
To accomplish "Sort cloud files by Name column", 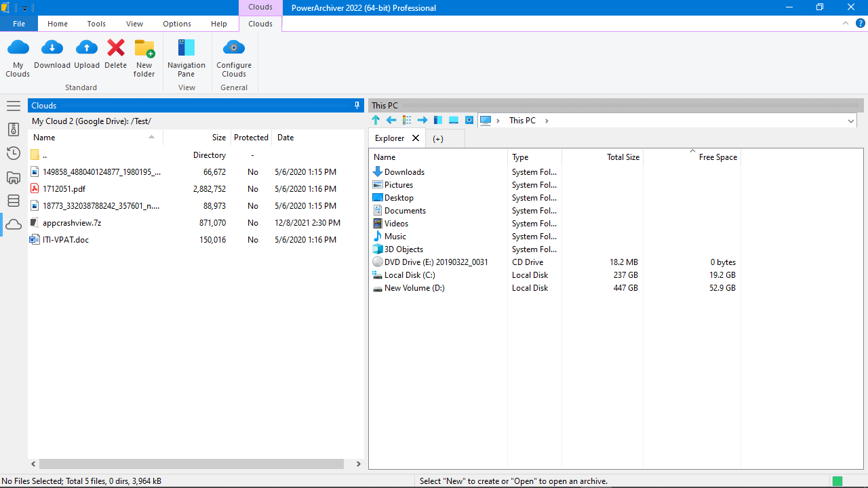I will (x=95, y=138).
